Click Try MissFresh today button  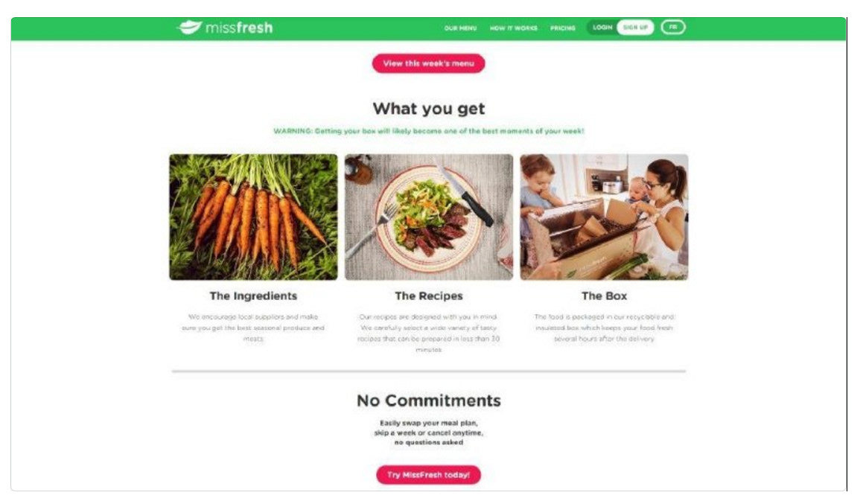[x=429, y=475]
